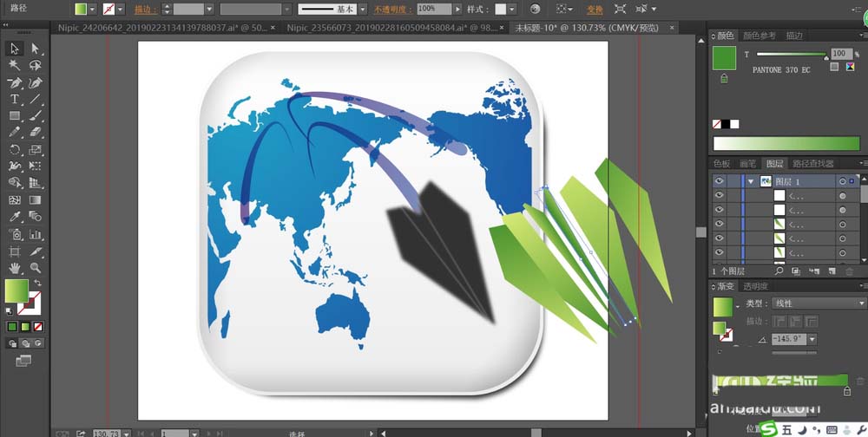Image resolution: width=868 pixels, height=437 pixels.
Task: Select the Type (T) tool
Action: (15, 100)
